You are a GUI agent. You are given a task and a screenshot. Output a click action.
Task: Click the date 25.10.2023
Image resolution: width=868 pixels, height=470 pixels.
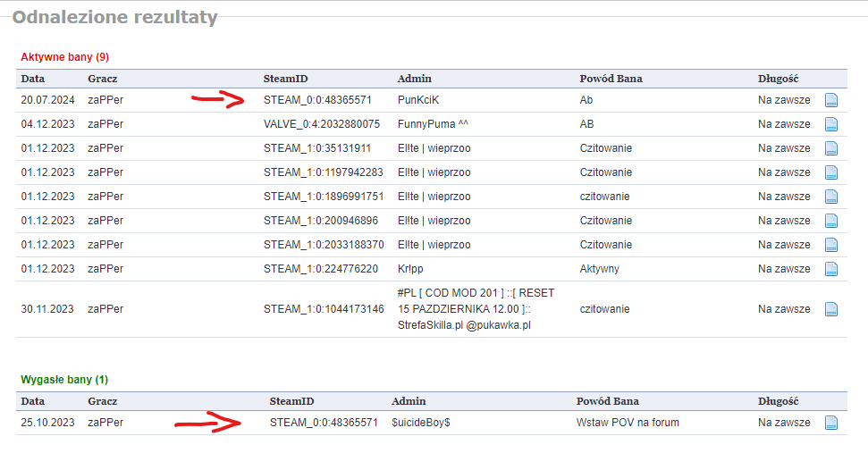[x=47, y=423]
